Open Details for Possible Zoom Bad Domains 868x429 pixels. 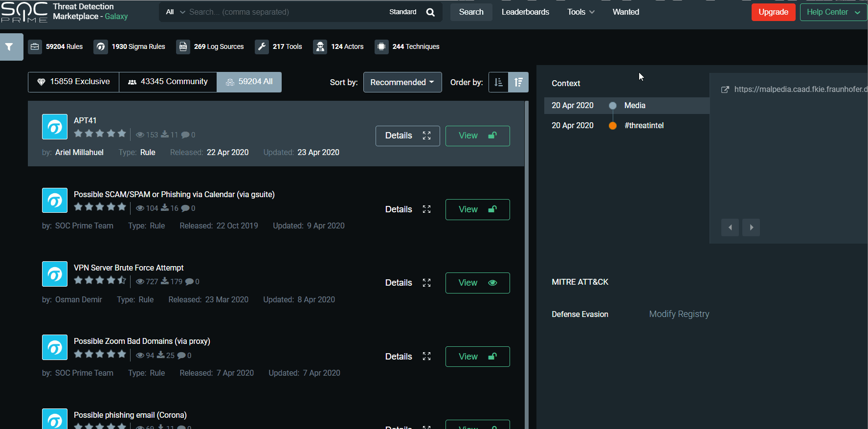click(x=408, y=357)
